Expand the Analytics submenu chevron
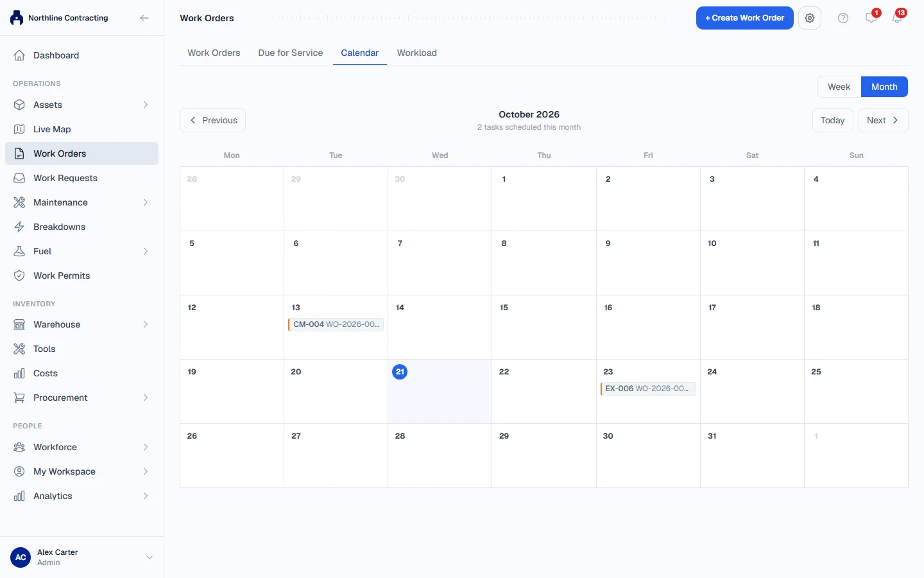The height and width of the screenshot is (578, 924). 146,496
